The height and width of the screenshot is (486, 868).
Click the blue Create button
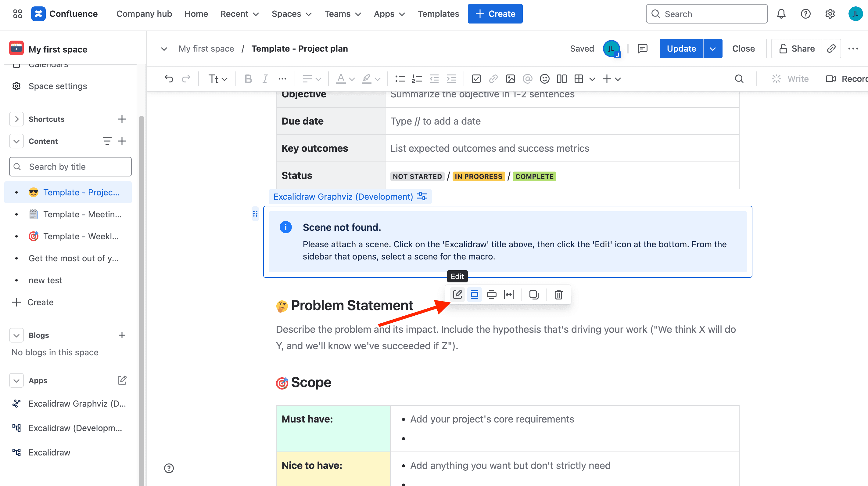point(495,14)
